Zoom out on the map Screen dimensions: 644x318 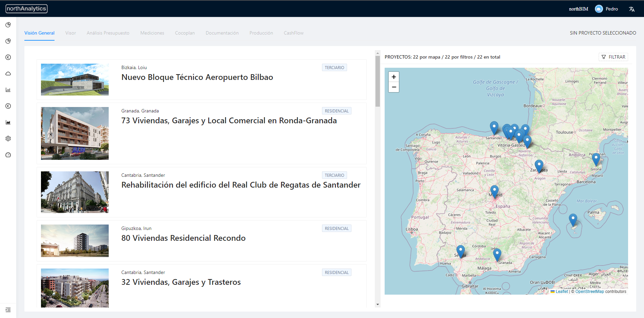click(394, 87)
